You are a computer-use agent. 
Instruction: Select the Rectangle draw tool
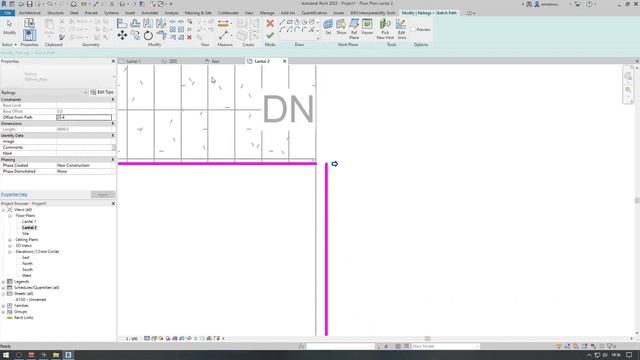coord(289,22)
